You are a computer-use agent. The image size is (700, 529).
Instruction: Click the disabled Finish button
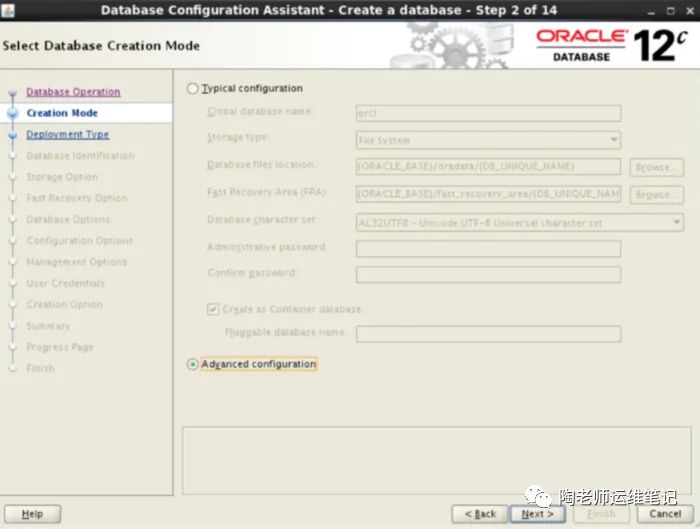(601, 514)
